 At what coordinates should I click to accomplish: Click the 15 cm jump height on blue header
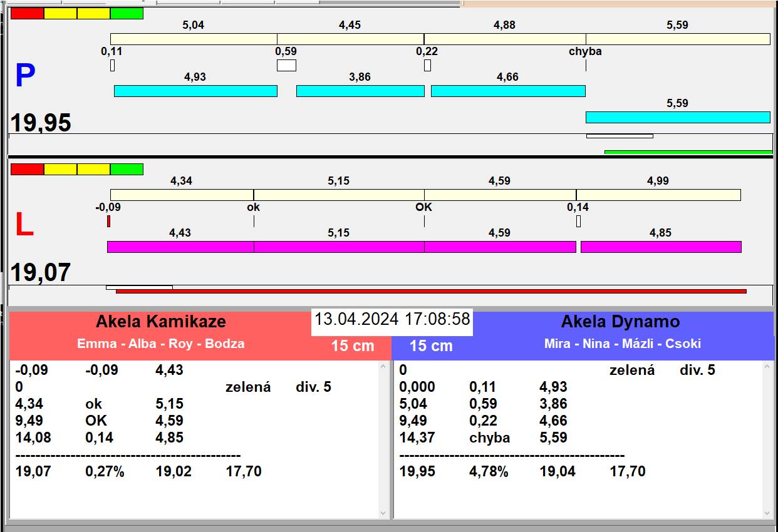tap(431, 345)
